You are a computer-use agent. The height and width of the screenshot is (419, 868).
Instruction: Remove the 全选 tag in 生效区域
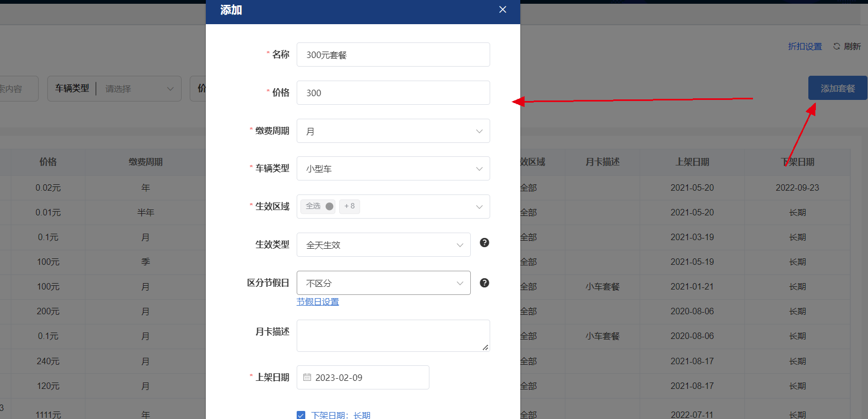click(x=329, y=206)
